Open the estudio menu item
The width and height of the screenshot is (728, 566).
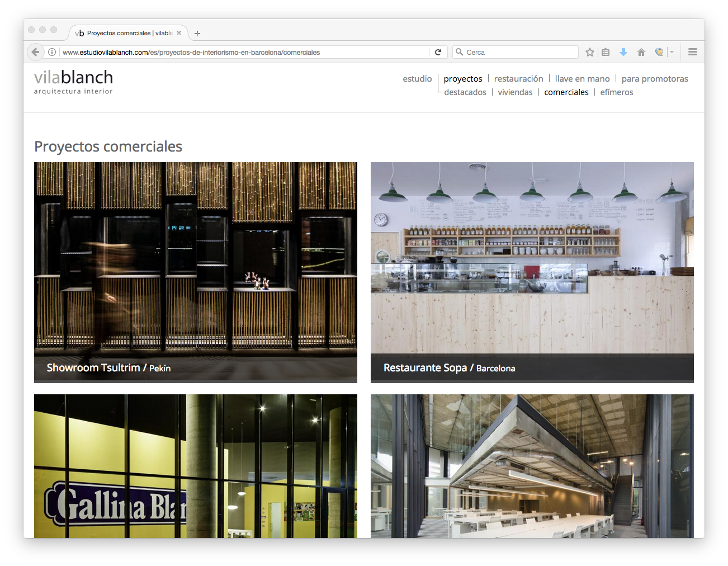417,79
